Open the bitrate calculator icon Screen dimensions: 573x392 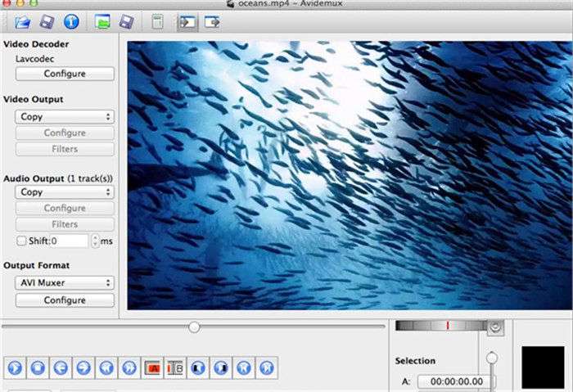(157, 22)
